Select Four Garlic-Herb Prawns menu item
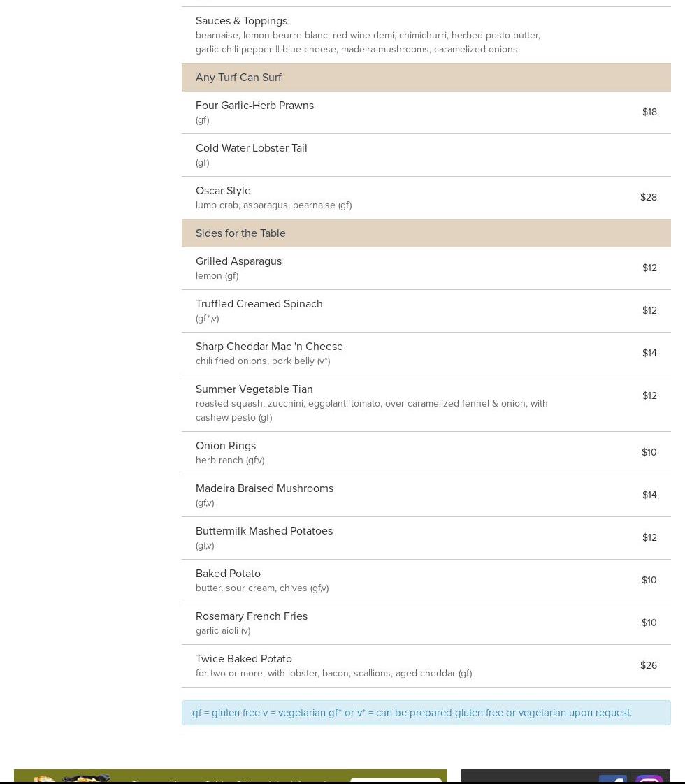 pos(254,106)
